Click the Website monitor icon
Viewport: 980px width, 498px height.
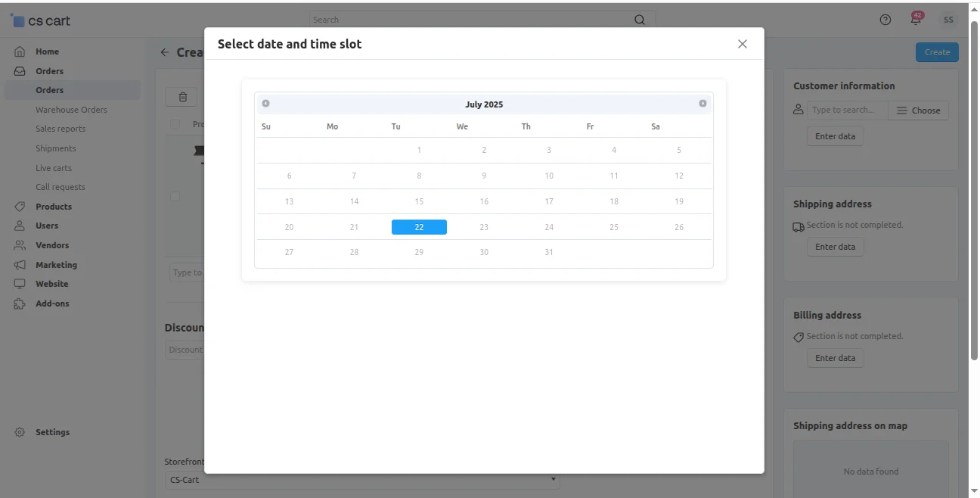pos(20,284)
